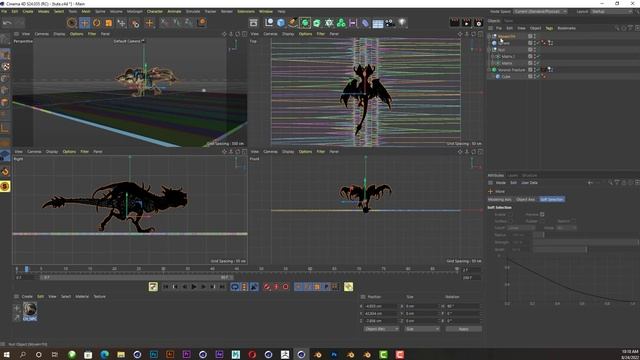Click the Record Active Objects key icon

click(x=267, y=287)
